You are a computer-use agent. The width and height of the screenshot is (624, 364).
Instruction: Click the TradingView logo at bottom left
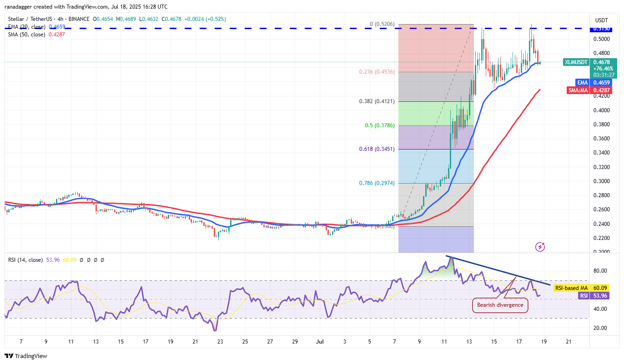coord(26,356)
